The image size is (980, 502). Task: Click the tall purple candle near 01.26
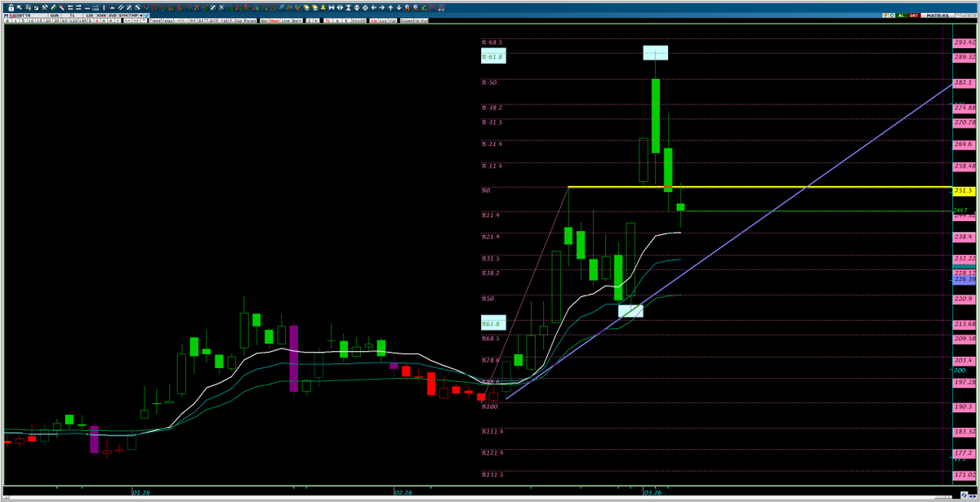294,358
